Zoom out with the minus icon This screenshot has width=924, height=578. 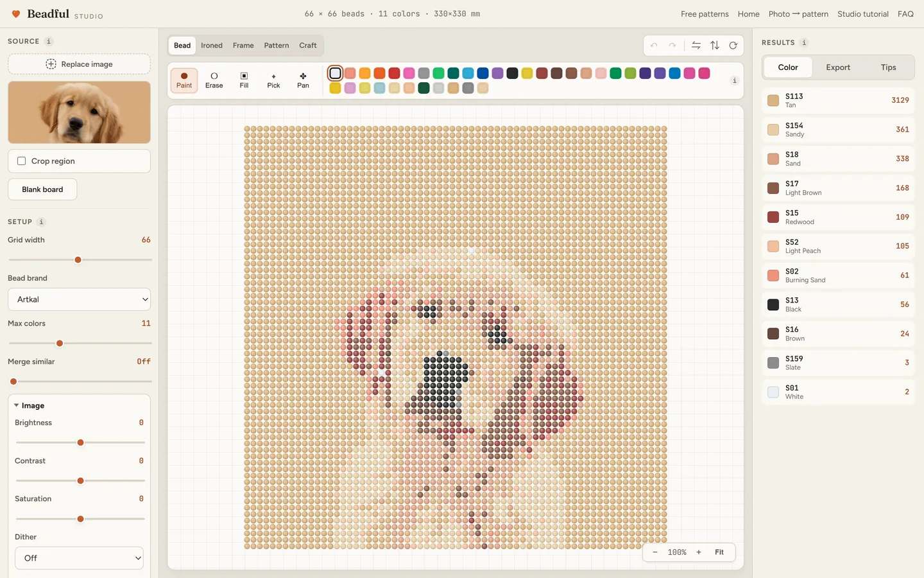(x=655, y=552)
